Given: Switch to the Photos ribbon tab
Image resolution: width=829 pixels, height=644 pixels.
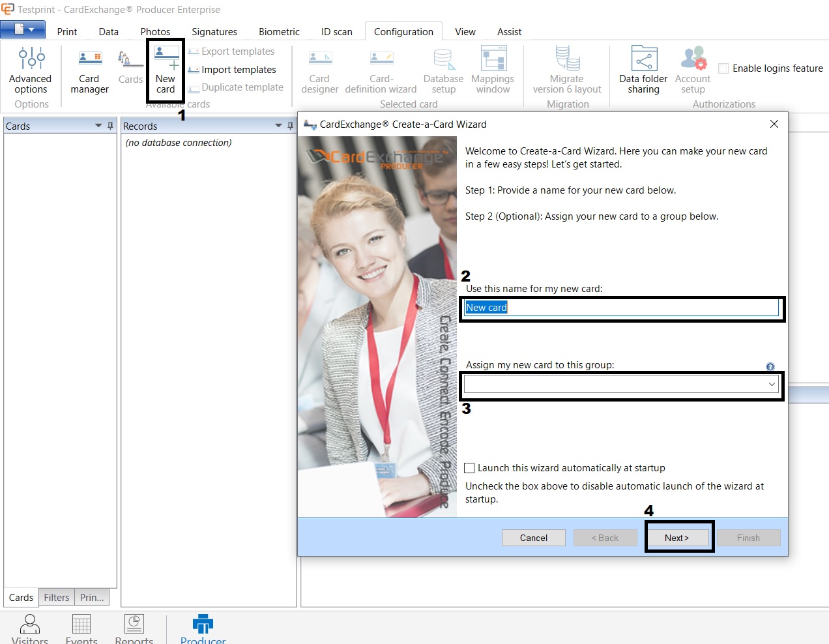Looking at the screenshot, I should (155, 31).
